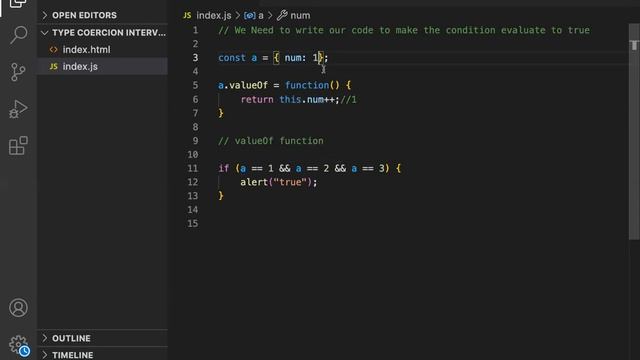Click the 'if' keyword on line 11

[223, 168]
